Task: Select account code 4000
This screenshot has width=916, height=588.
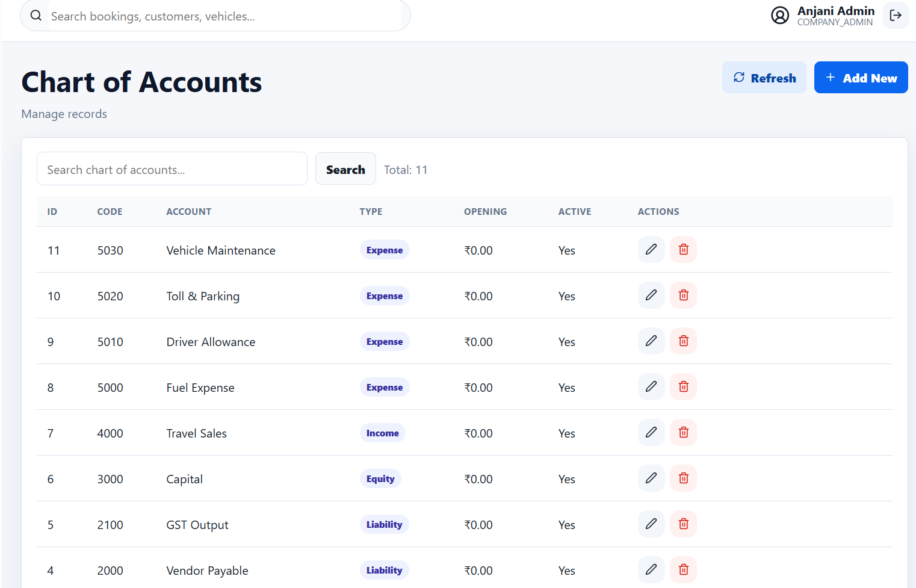Action: point(110,433)
